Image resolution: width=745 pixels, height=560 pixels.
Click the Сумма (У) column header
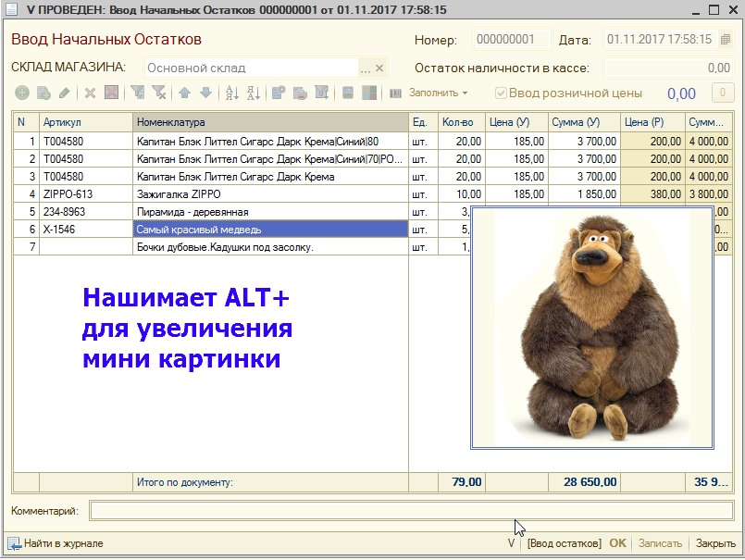(x=584, y=122)
